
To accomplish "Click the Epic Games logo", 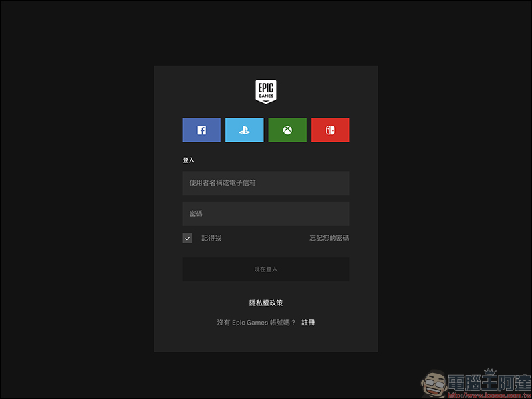I will (x=266, y=92).
